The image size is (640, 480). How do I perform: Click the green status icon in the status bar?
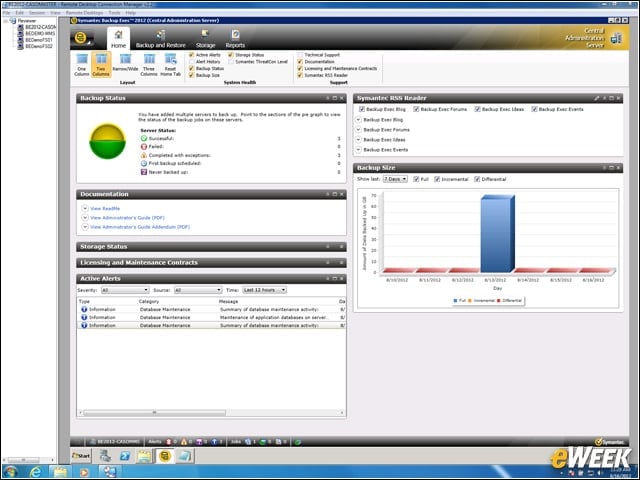(x=298, y=442)
